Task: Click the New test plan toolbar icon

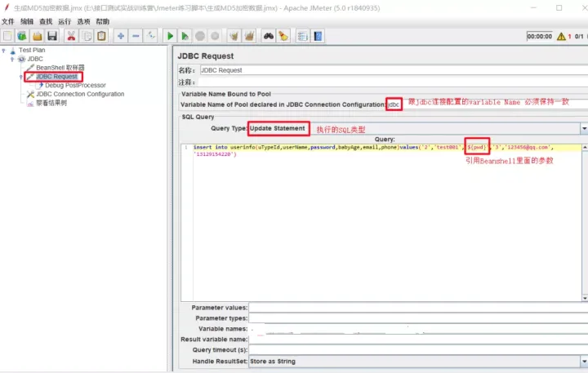Action: pos(7,37)
